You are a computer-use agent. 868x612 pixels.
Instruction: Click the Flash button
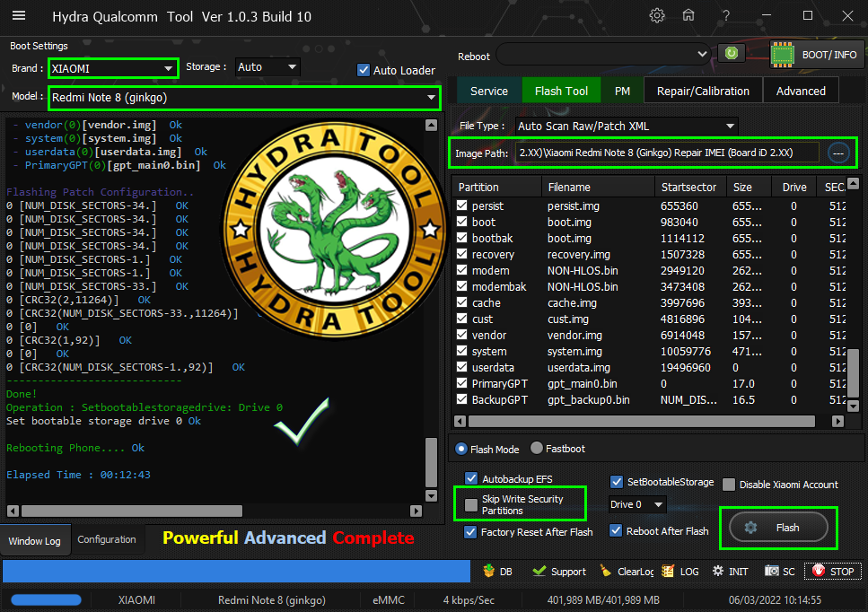pos(778,528)
